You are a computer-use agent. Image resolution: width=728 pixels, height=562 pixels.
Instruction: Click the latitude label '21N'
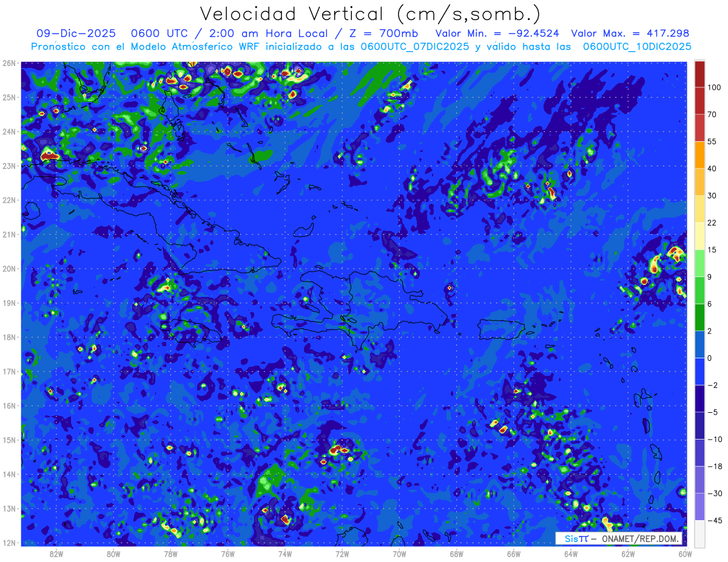pos(9,234)
